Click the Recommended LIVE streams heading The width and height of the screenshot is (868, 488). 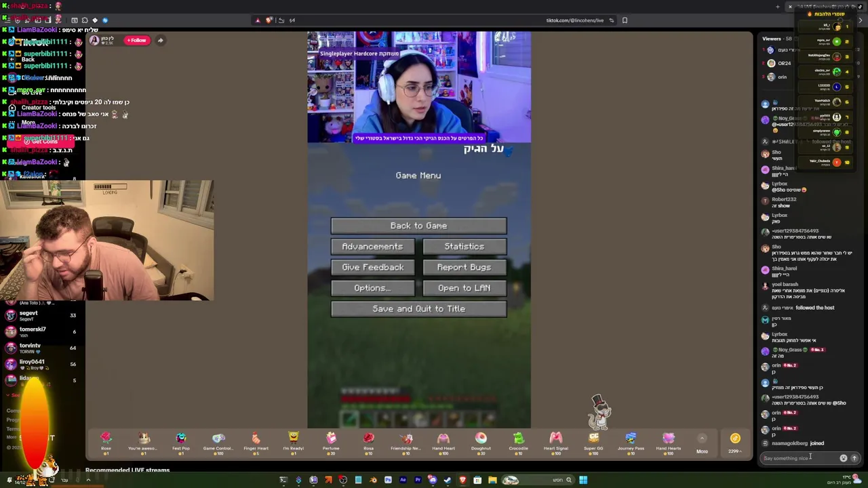(x=127, y=470)
